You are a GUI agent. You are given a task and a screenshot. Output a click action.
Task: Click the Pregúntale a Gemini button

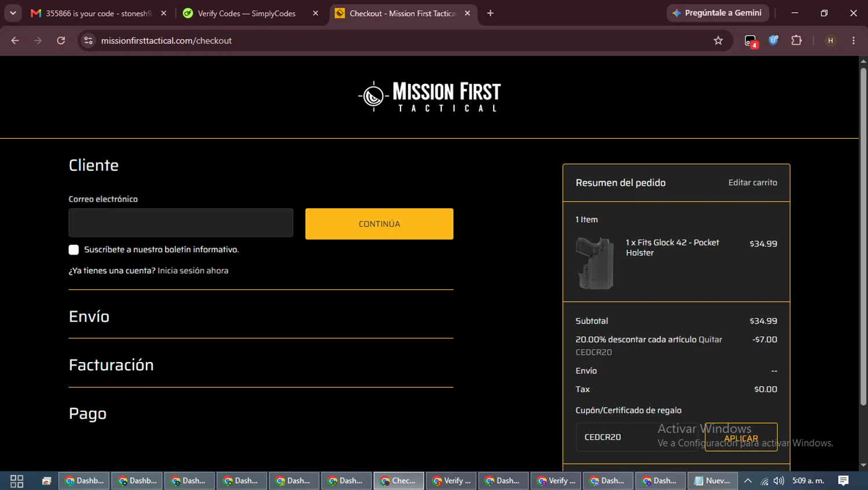(718, 13)
